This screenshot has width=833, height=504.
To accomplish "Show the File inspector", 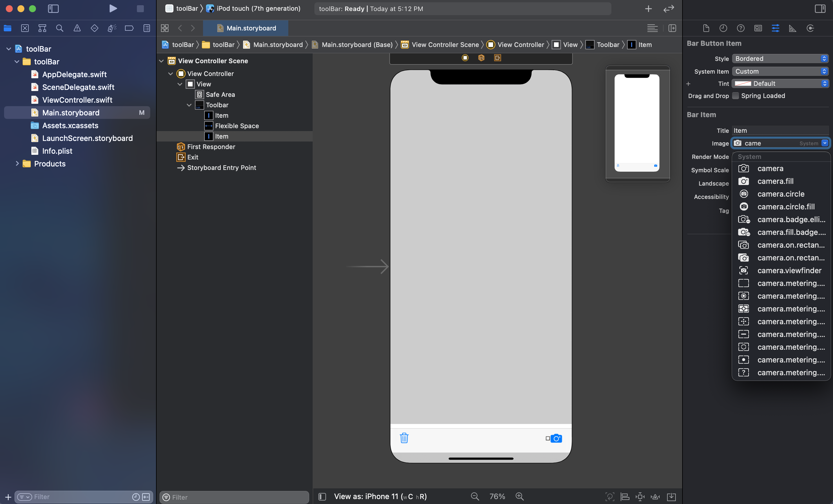I will click(706, 28).
